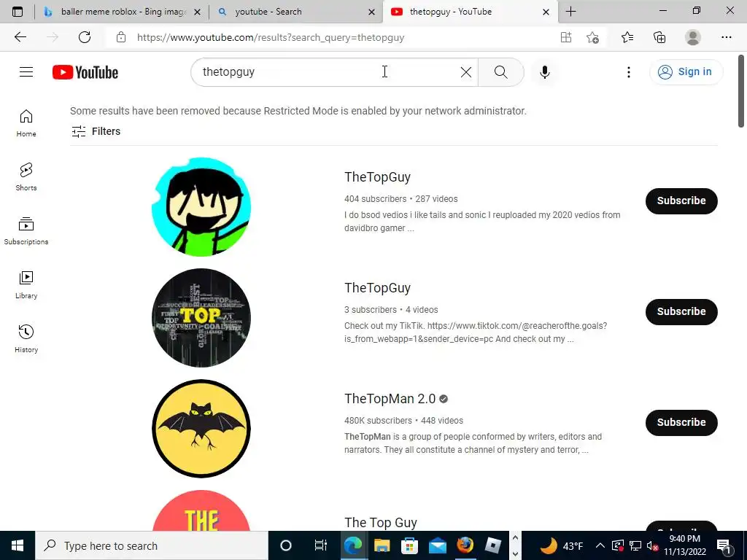Screen dimensions: 747x560
Task: Open TheTopGuy channel with 4 videos
Action: pos(377,288)
